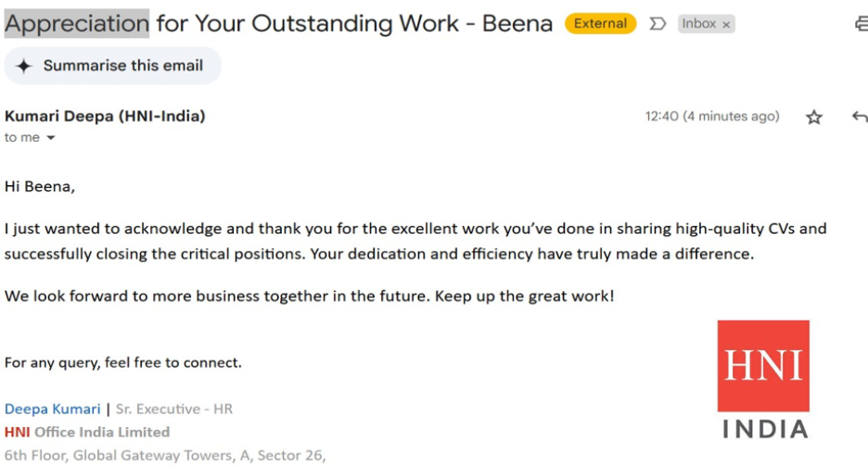Expand recipient details arrow next to 'to me'
This screenshot has width=868, height=467.
(x=51, y=138)
